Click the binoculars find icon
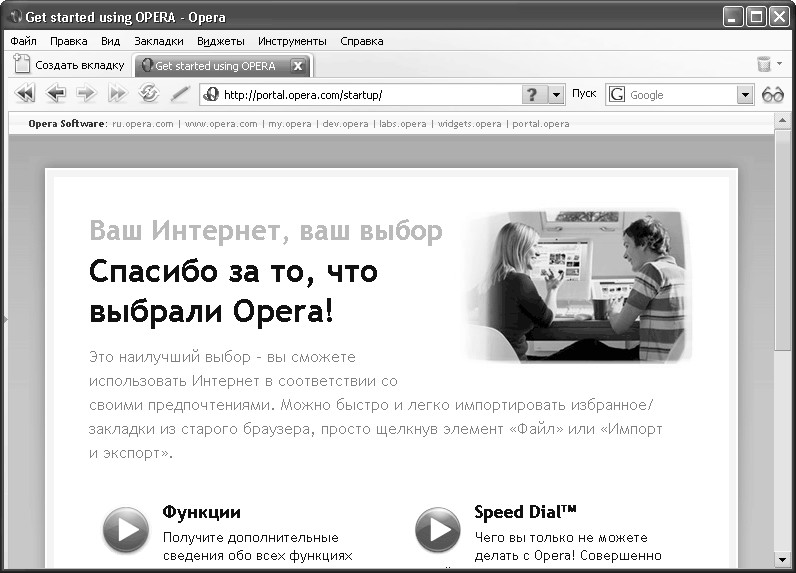 773,94
